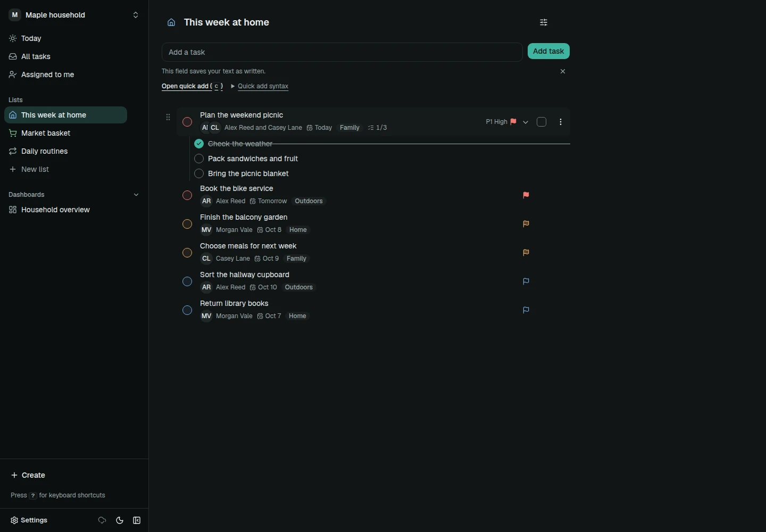Viewport: 766px width, 532px height.
Task: Click the Open quick add link
Action: (193, 86)
